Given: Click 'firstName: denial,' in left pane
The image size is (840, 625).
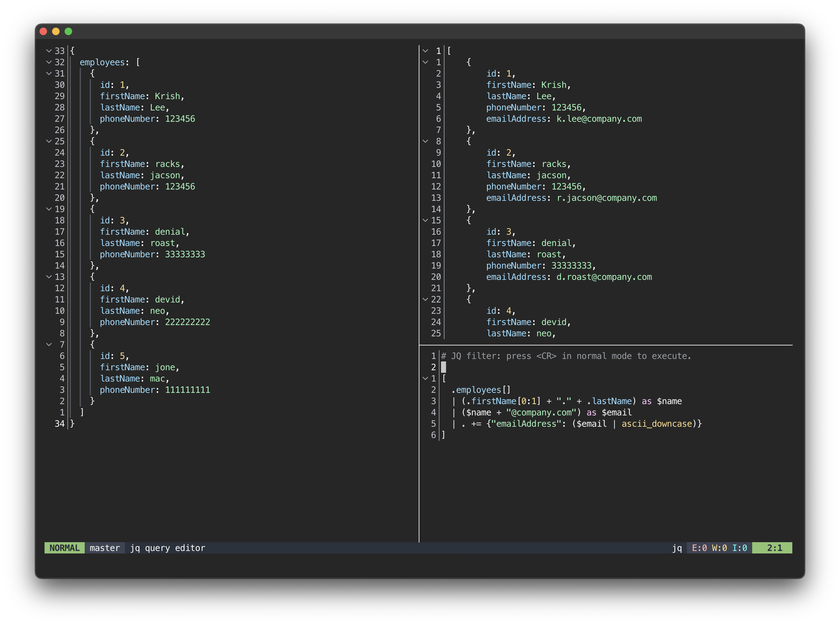Looking at the screenshot, I should pos(145,232).
